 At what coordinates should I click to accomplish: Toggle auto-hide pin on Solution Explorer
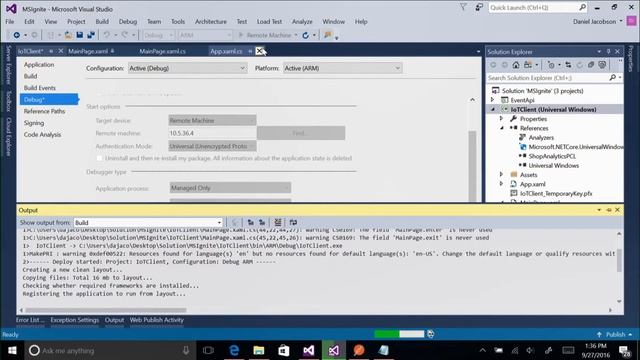(x=608, y=51)
